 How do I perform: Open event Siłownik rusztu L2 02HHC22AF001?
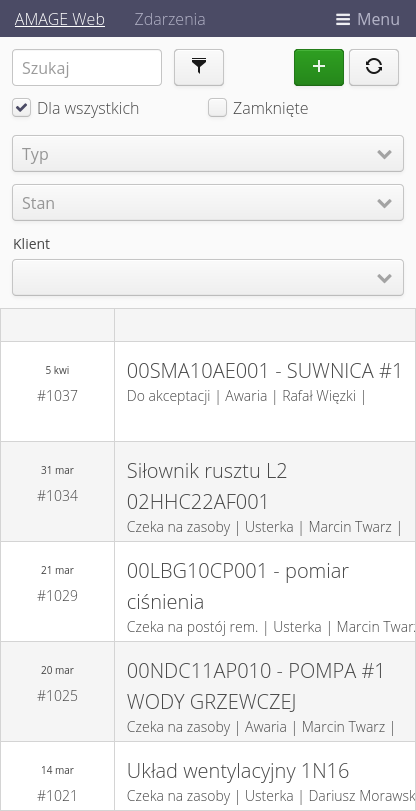point(207,486)
